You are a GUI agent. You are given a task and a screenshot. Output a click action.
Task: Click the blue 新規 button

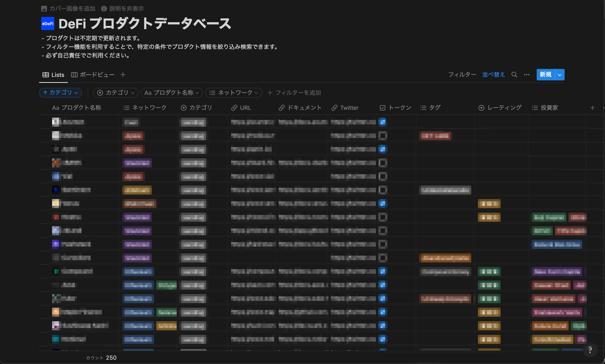coord(545,75)
